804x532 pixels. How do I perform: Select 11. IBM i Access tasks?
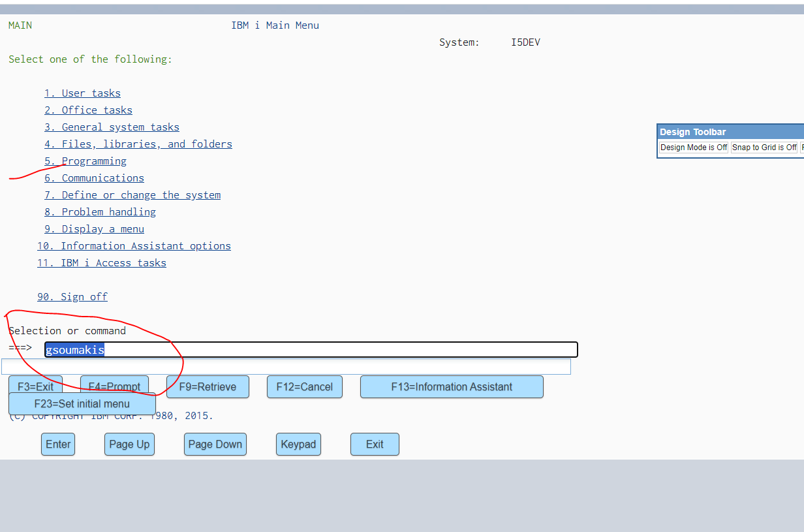pos(102,263)
